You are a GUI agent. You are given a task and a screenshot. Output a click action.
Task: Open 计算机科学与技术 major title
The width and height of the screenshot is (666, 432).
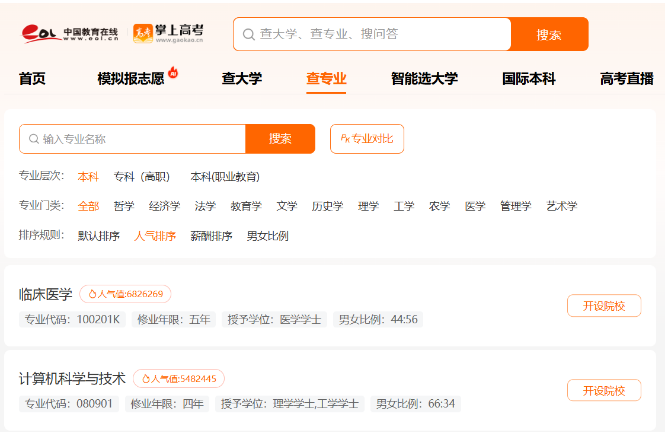72,379
